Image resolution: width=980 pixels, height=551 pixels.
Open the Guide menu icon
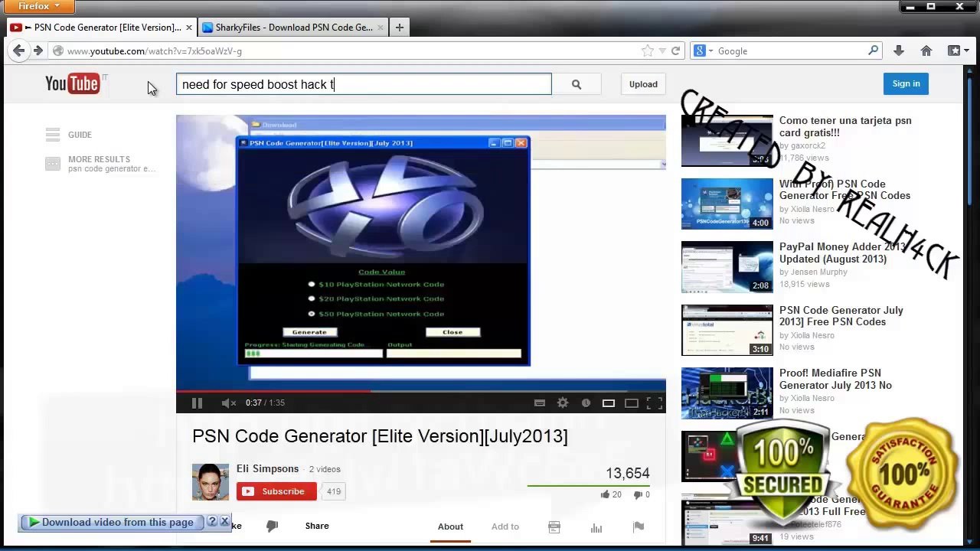click(53, 135)
